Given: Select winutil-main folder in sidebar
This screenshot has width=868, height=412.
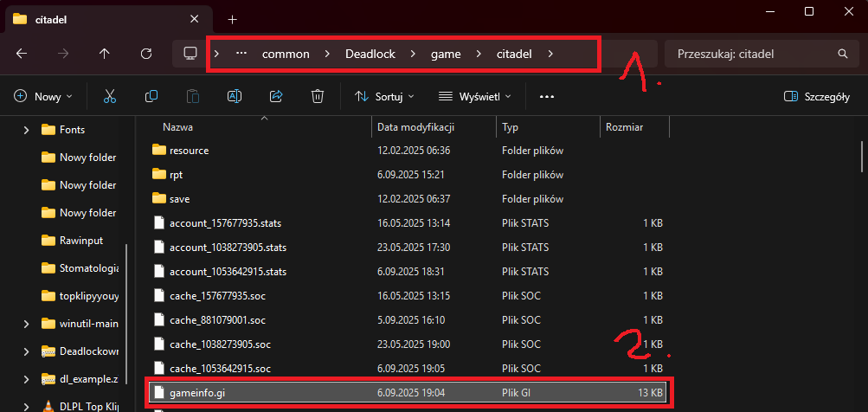Looking at the screenshot, I should (80, 324).
